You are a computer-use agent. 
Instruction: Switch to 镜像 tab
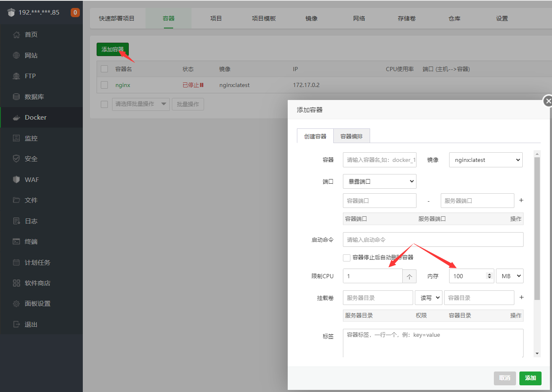[x=312, y=18]
